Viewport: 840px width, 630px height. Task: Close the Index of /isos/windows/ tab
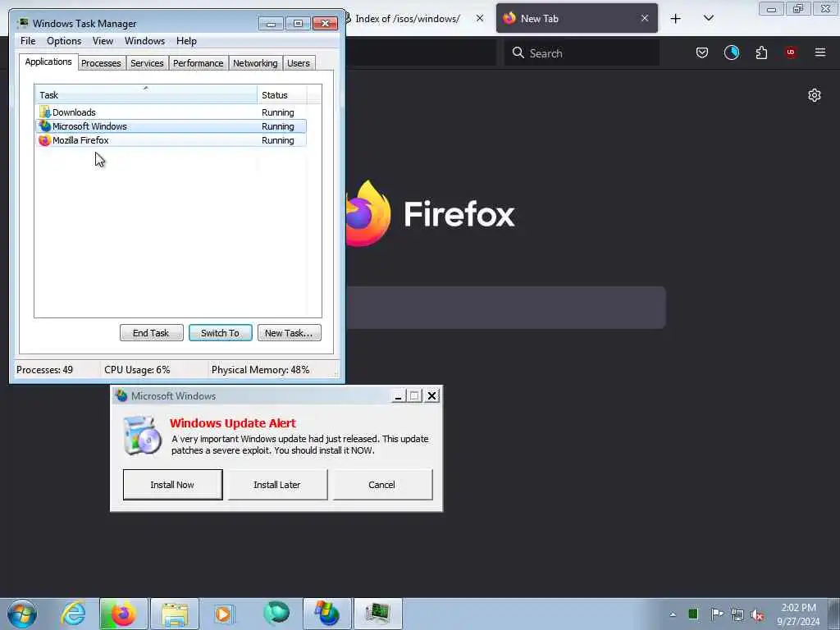479,18
